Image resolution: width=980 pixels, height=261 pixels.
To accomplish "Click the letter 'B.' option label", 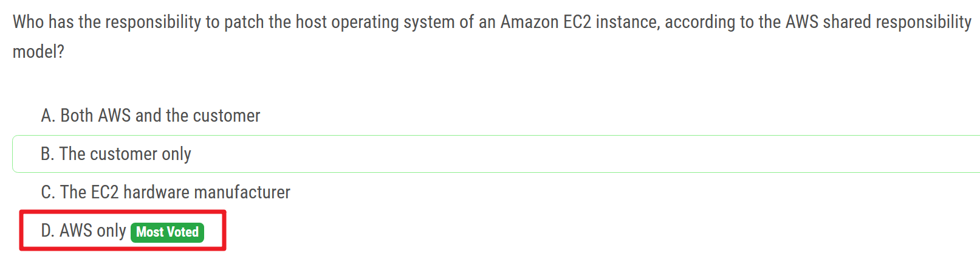I will coord(47,154).
